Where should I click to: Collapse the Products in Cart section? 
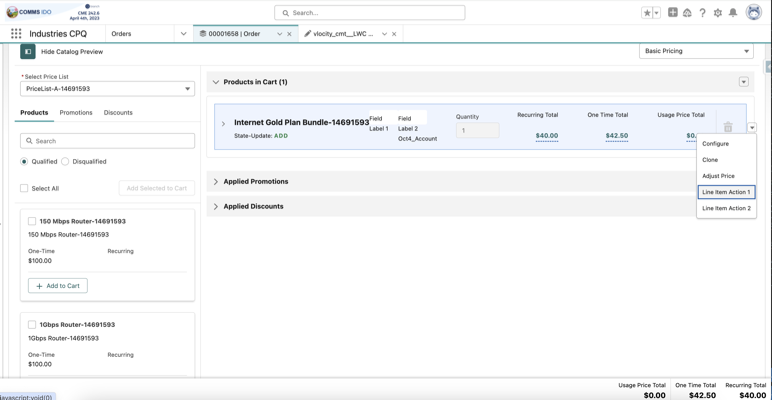(x=216, y=82)
